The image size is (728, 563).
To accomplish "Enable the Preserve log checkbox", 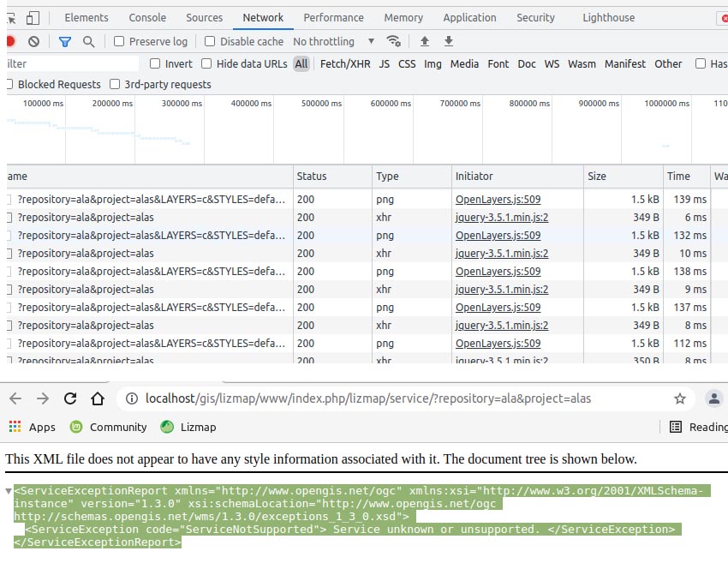I will pos(117,41).
